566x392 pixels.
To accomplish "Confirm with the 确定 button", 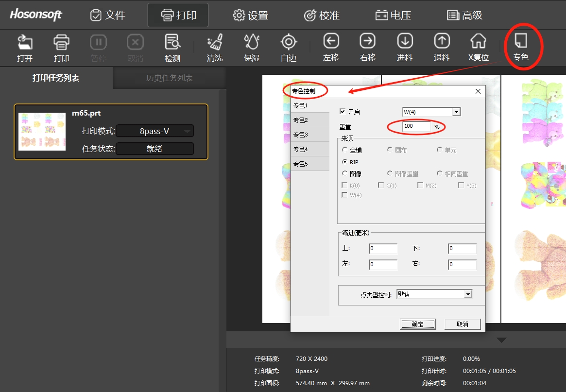I will point(417,324).
